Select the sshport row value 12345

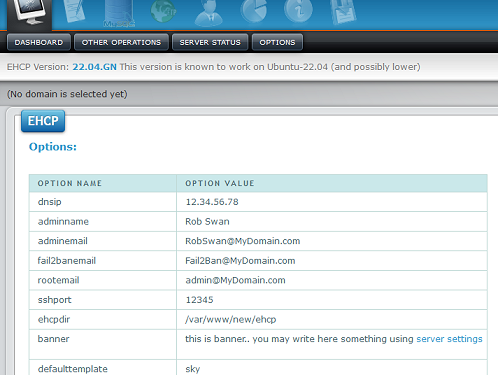coord(199,300)
